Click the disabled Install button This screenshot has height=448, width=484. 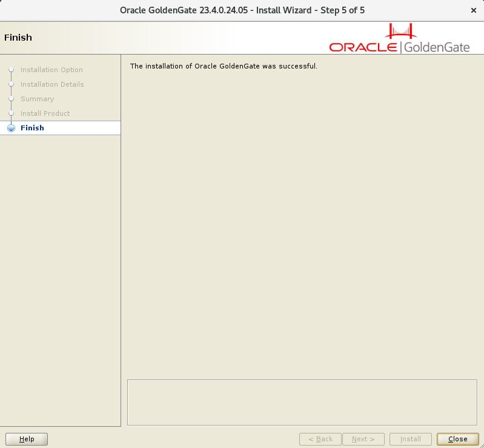coord(410,439)
